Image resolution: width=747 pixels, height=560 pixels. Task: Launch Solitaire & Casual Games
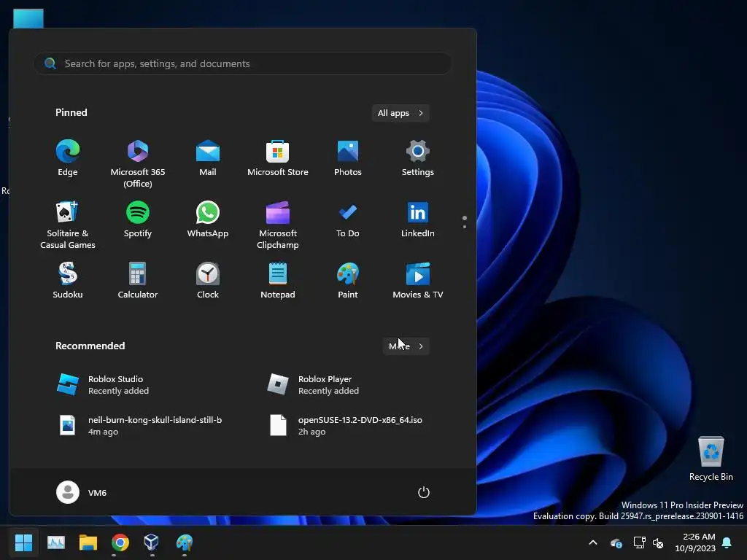pyautogui.click(x=68, y=225)
